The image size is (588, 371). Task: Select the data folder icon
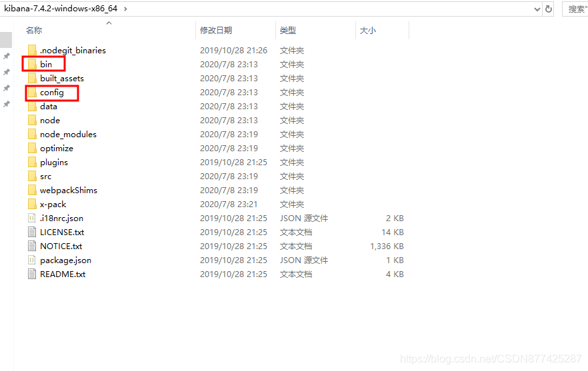pyautogui.click(x=32, y=106)
